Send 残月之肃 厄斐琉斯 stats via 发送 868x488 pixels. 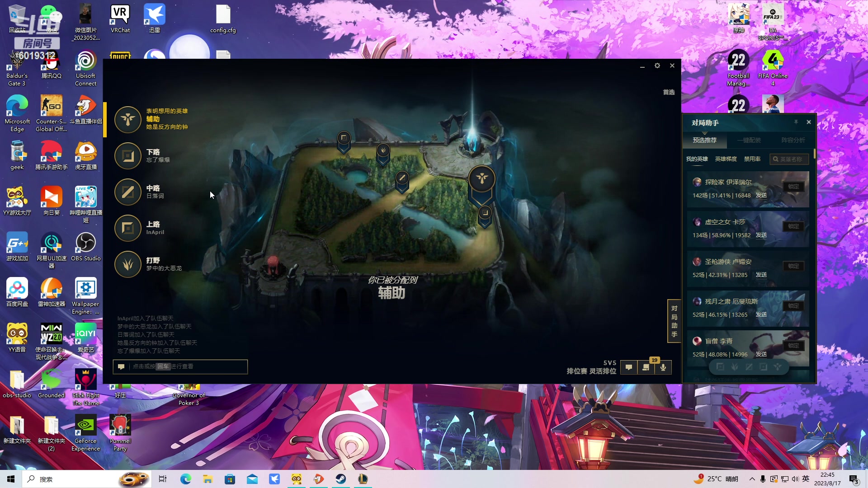coord(761,314)
